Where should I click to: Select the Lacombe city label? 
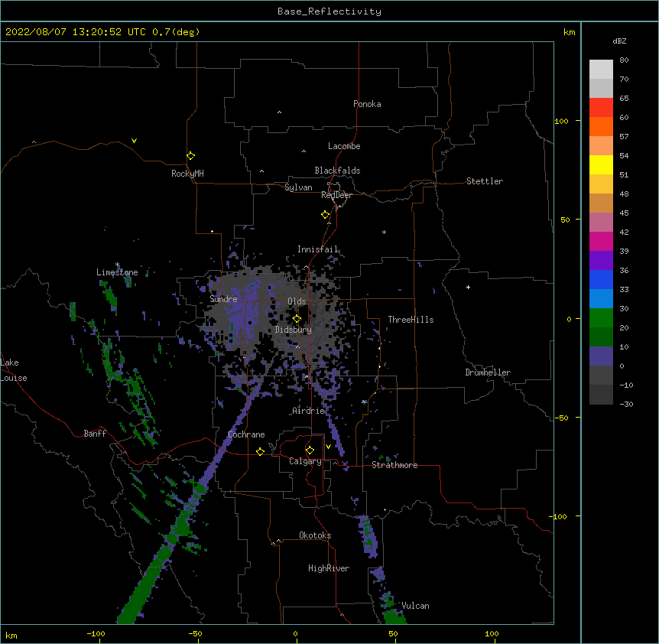tap(344, 146)
